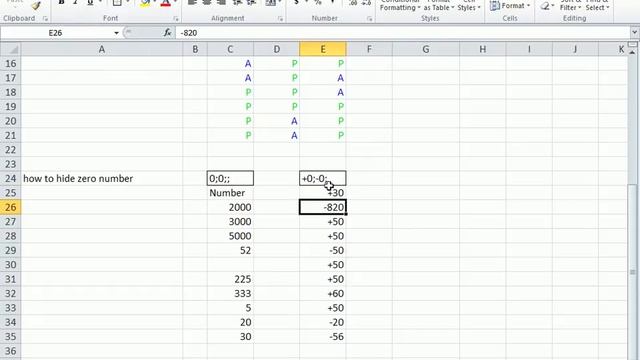640x360 pixels.
Task: Select column C header
Action: pos(230,49)
